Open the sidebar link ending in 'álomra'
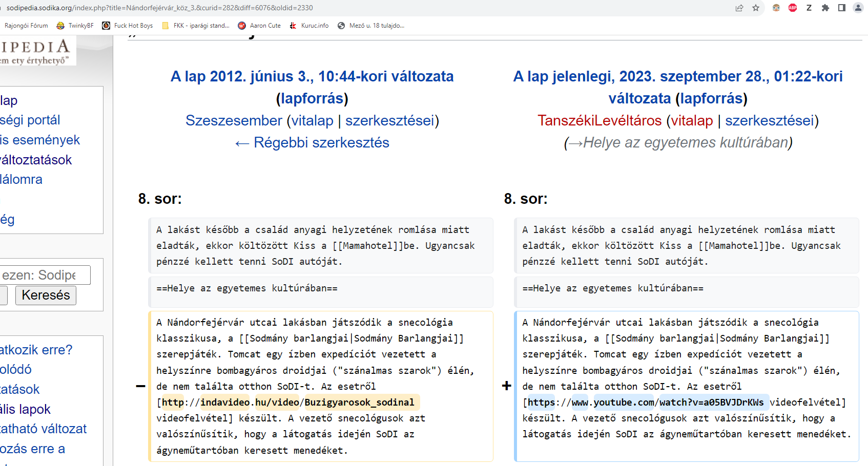This screenshot has height=466, width=868. click(x=21, y=179)
